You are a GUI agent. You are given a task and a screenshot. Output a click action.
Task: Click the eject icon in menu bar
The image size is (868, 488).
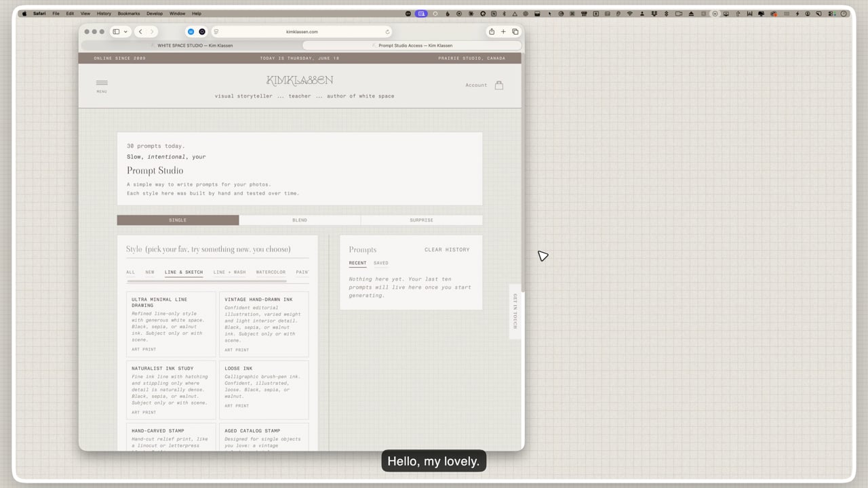point(691,14)
